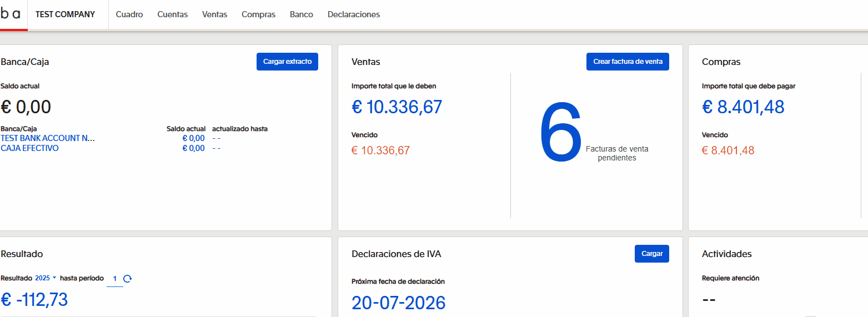This screenshot has width=868, height=317.
Task: Refresh the Resultado period with the reload icon
Action: (x=127, y=279)
